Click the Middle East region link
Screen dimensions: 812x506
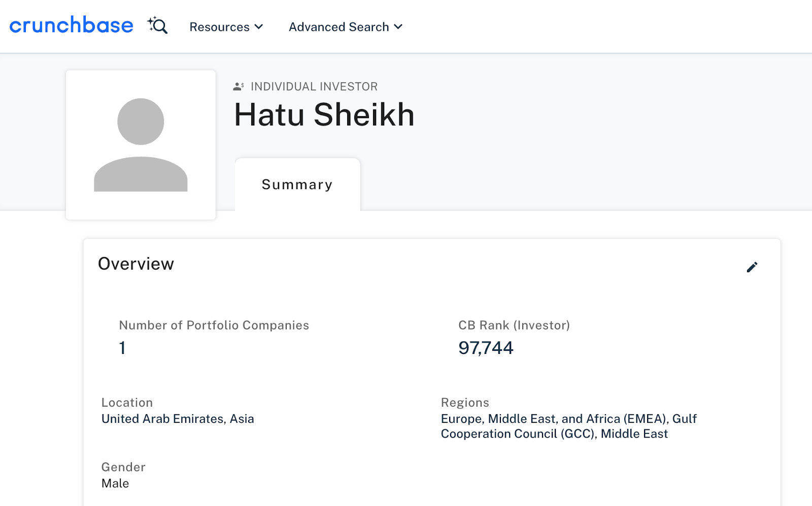(x=634, y=434)
